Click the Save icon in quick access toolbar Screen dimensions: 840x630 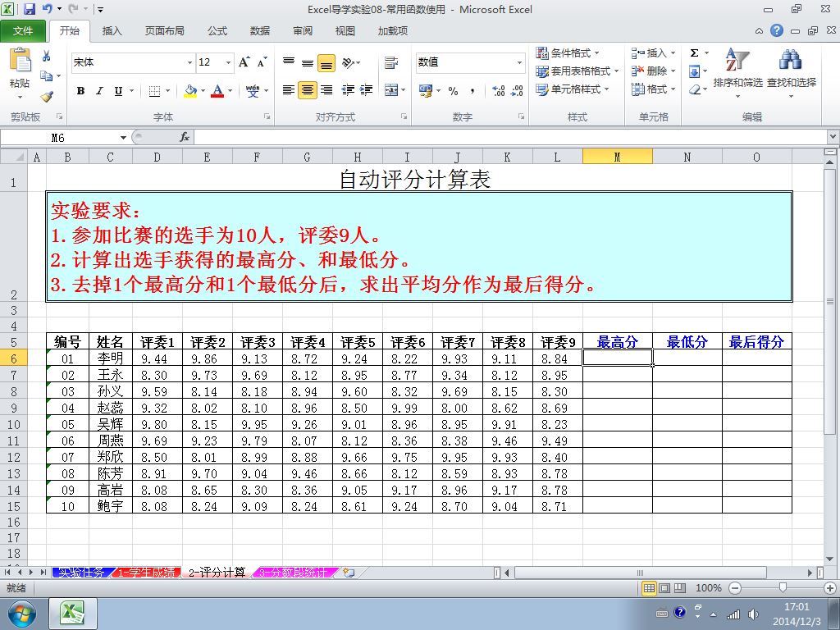pos(30,9)
